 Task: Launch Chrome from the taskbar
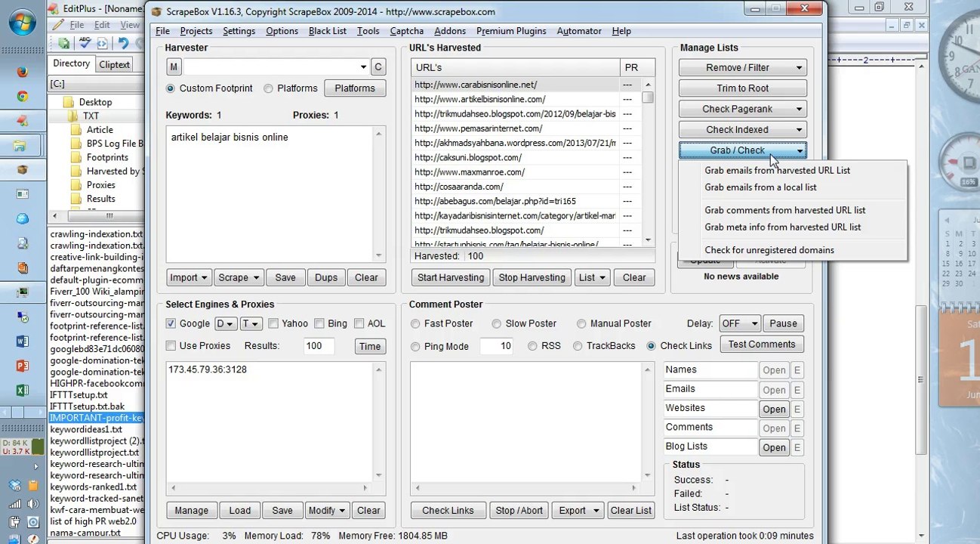pyautogui.click(x=22, y=97)
